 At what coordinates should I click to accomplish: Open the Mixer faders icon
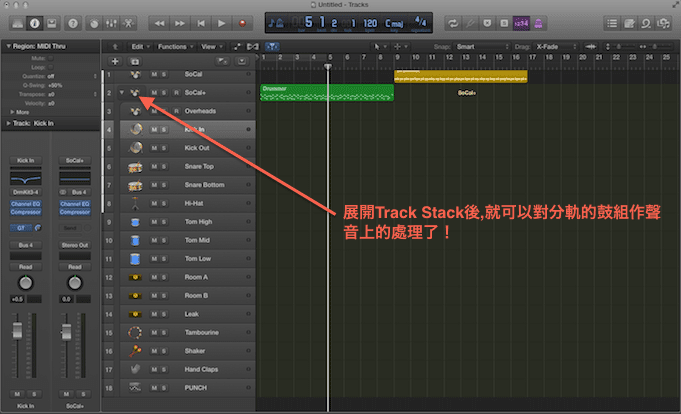(111, 23)
